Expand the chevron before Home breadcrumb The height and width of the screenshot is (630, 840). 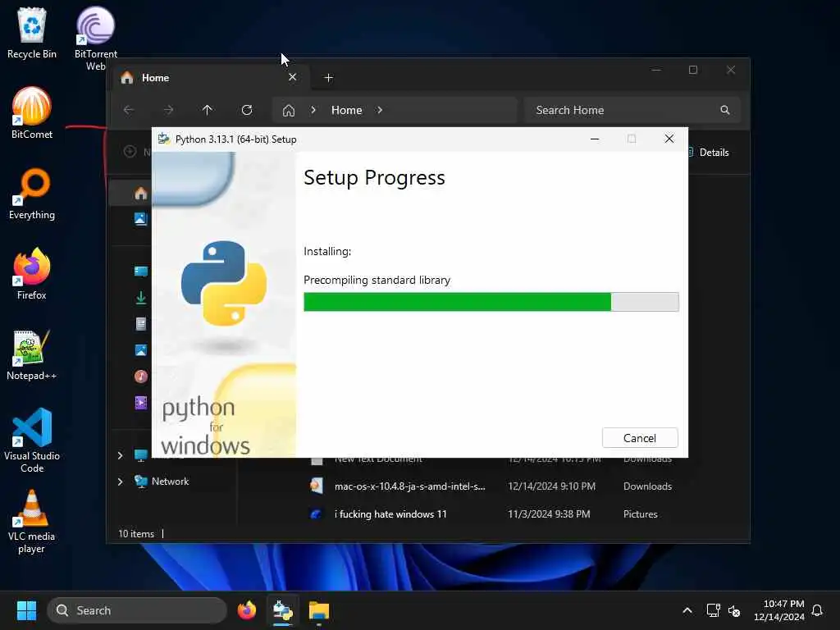click(x=313, y=110)
